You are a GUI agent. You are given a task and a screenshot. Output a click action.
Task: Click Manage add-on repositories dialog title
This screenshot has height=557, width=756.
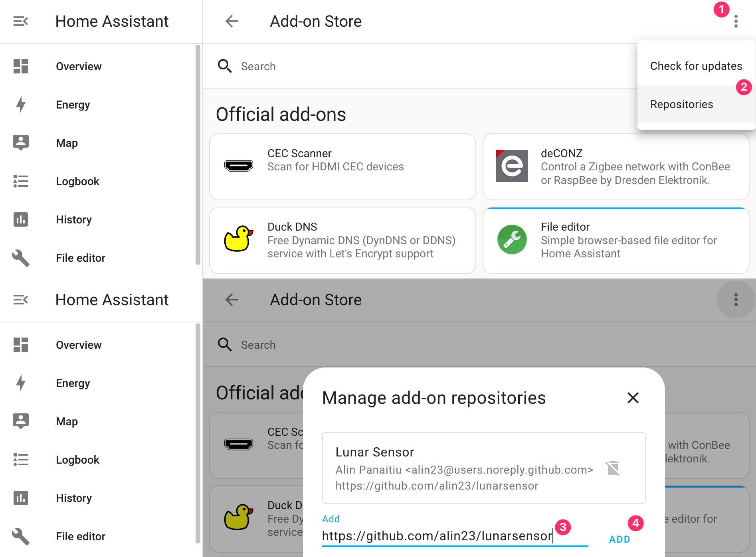click(434, 398)
